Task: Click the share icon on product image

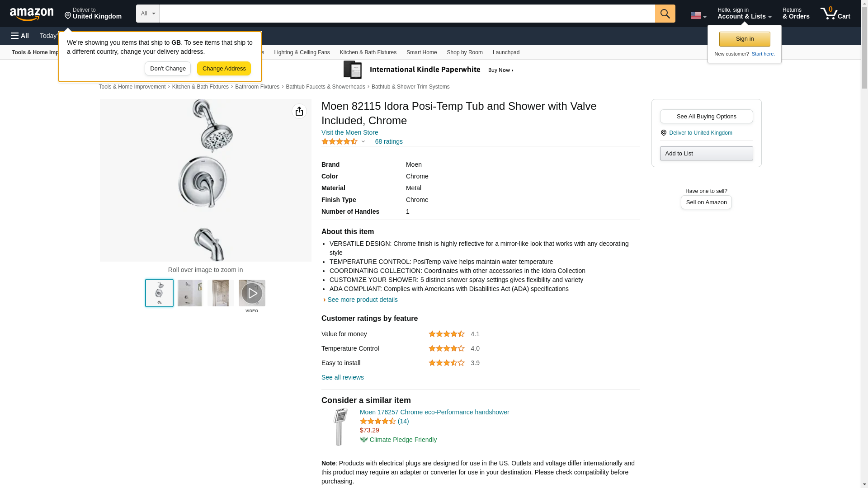Action: click(299, 111)
